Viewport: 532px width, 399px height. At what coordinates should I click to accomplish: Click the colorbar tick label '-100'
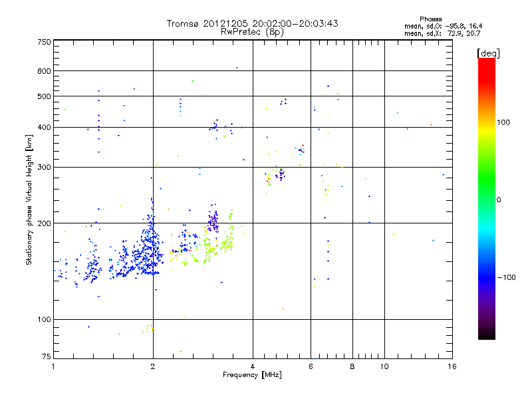[x=506, y=277]
